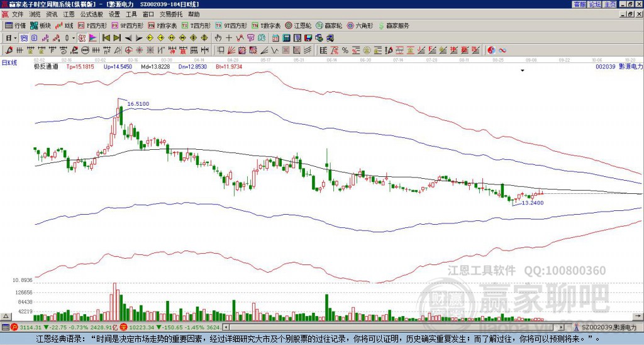This screenshot has height=345, width=644.
Task: Click the 日K线 chart label
Action: point(9,63)
